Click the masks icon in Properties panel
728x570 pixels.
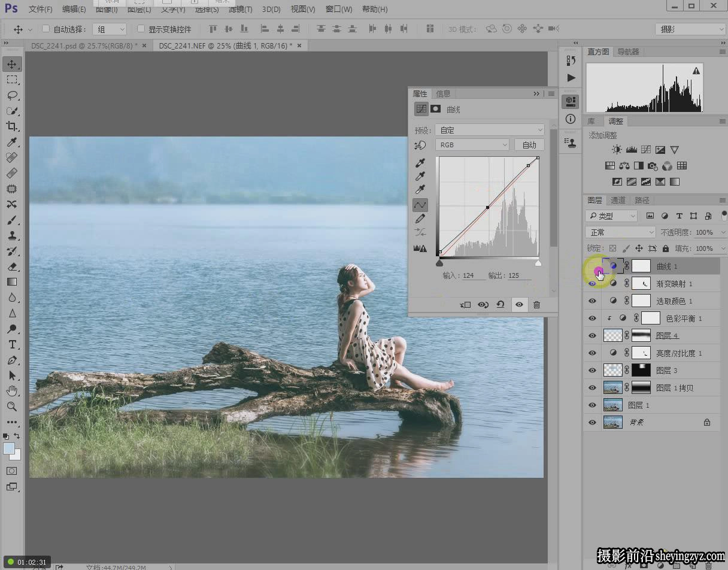point(436,109)
